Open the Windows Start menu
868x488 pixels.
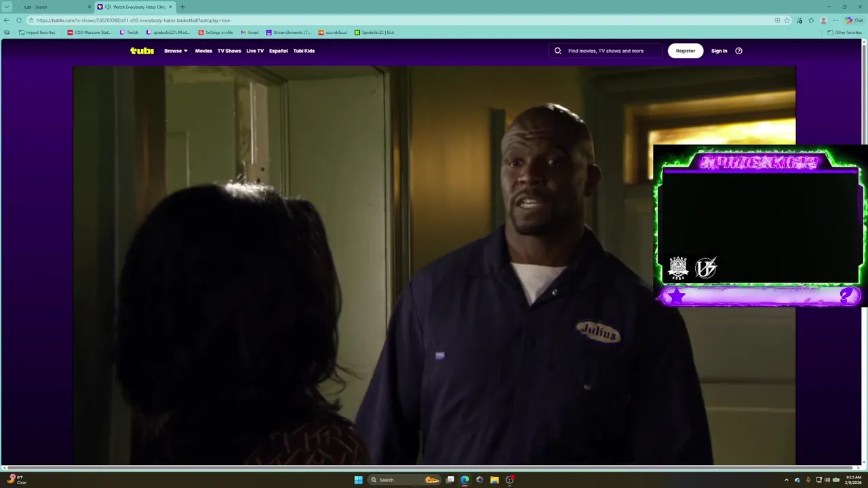pos(358,480)
